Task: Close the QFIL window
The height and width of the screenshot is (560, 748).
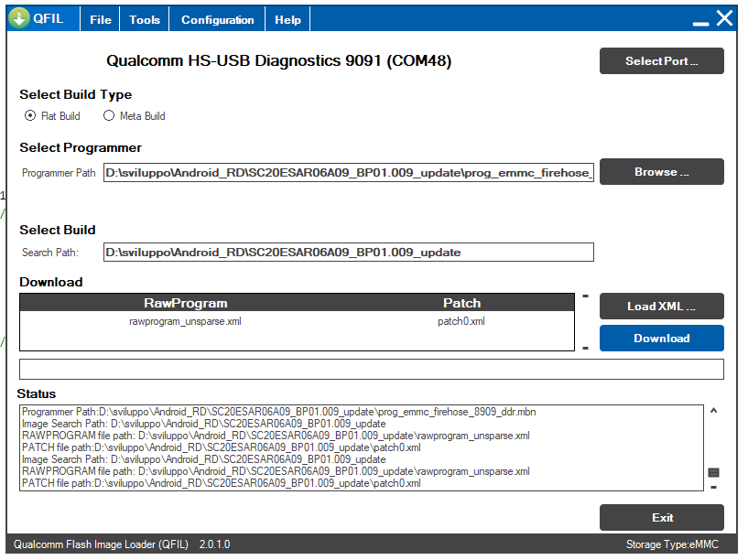Action: (x=724, y=18)
